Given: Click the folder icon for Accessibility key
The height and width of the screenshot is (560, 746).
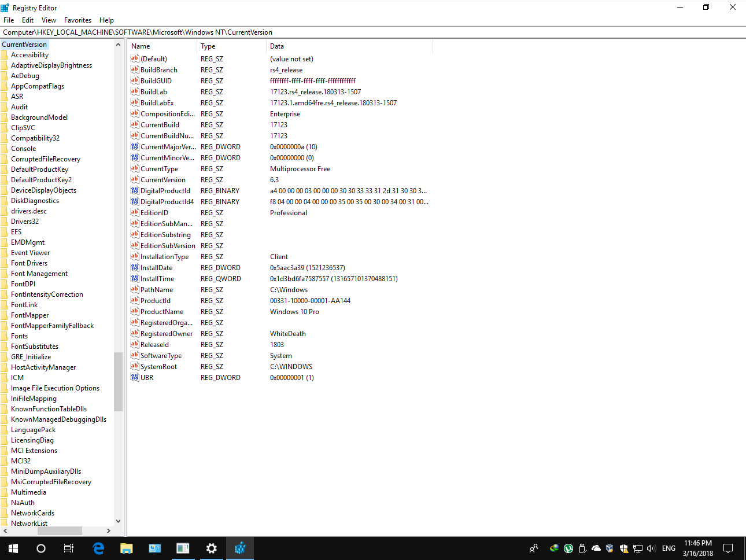Looking at the screenshot, I should tap(4, 55).
